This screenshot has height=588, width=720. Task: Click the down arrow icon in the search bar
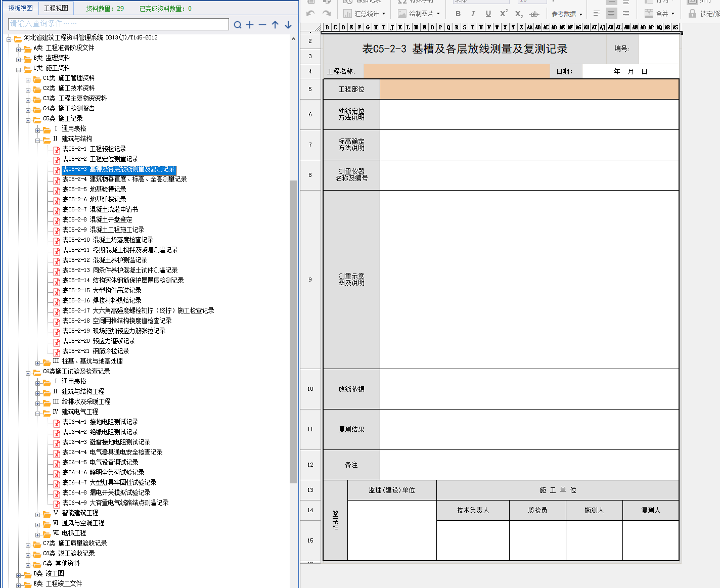point(288,24)
